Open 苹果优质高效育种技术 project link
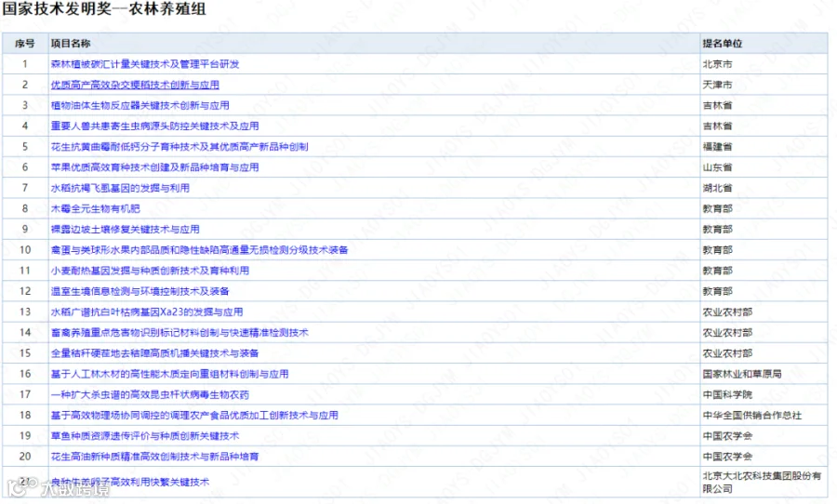Viewport: 837px width, 504px height. [x=154, y=167]
